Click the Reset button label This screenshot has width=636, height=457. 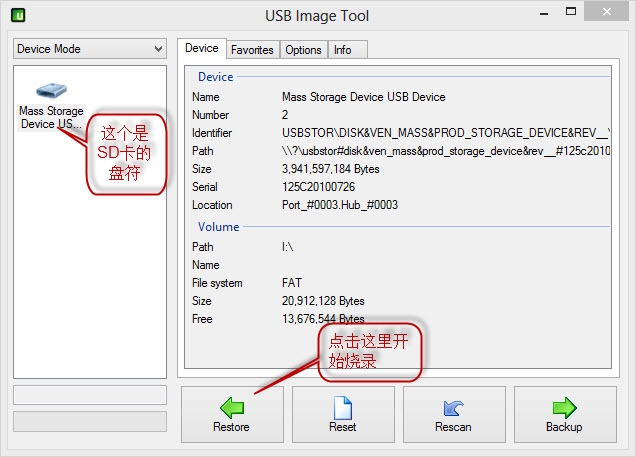tap(343, 427)
